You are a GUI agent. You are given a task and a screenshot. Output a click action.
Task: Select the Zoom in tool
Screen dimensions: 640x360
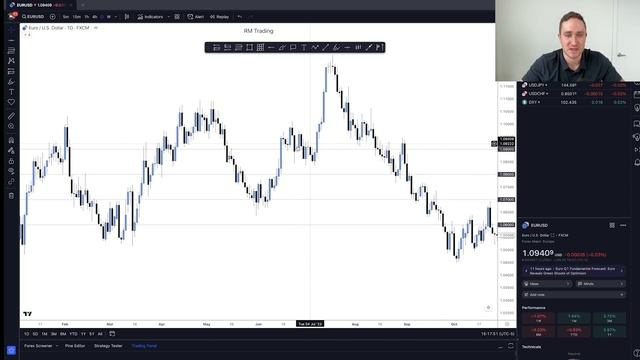click(x=11, y=127)
